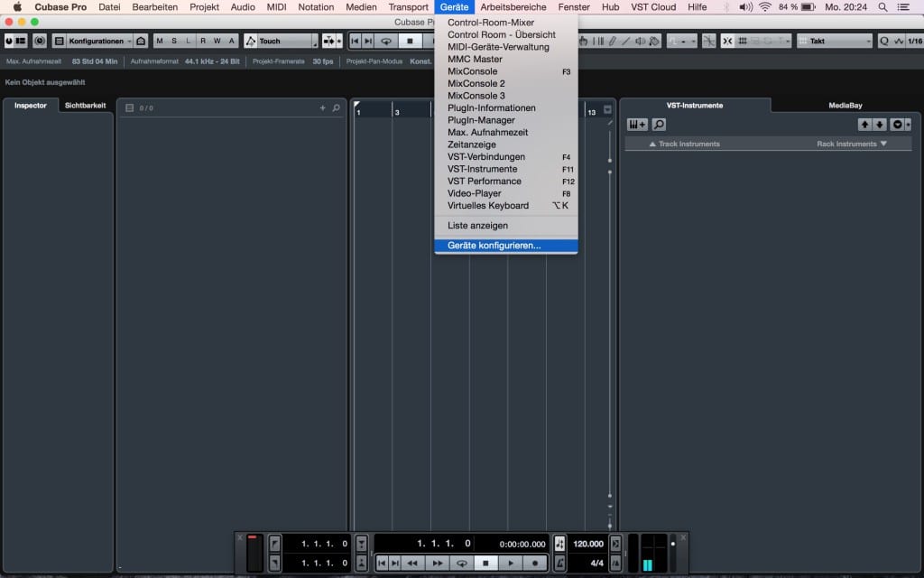Click the grid snap type icon
The width and height of the screenshot is (924, 578).
pos(743,42)
